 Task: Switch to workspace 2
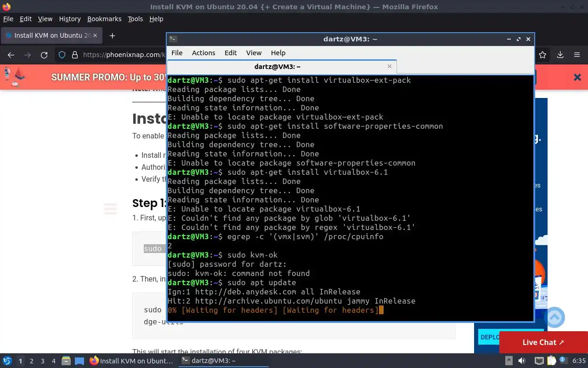tap(31, 361)
